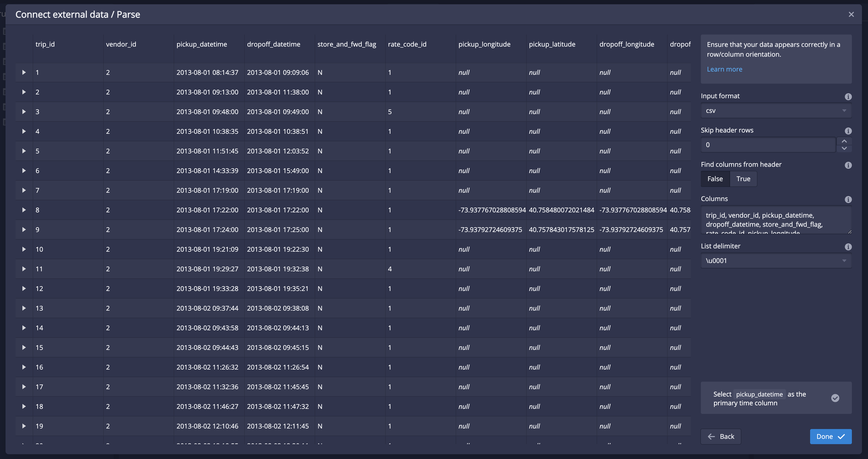Open the Learn more link
Viewport: 868px width, 459px height.
coord(725,69)
